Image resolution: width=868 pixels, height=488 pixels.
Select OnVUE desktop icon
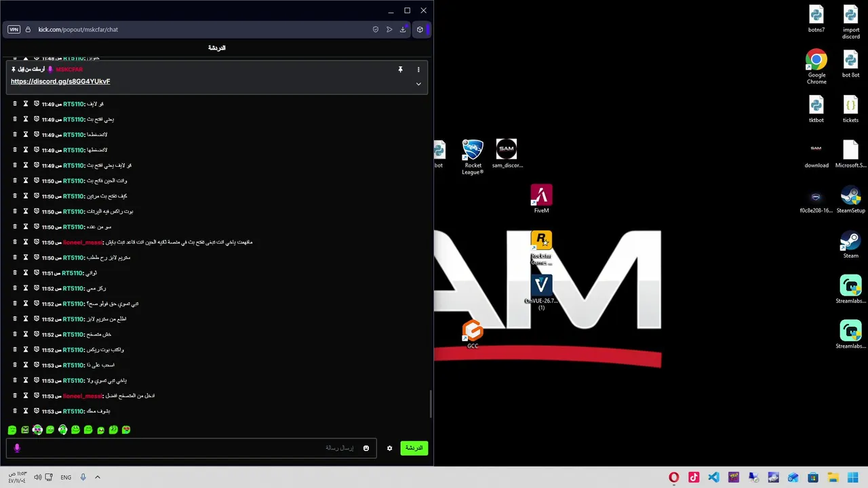(541, 293)
